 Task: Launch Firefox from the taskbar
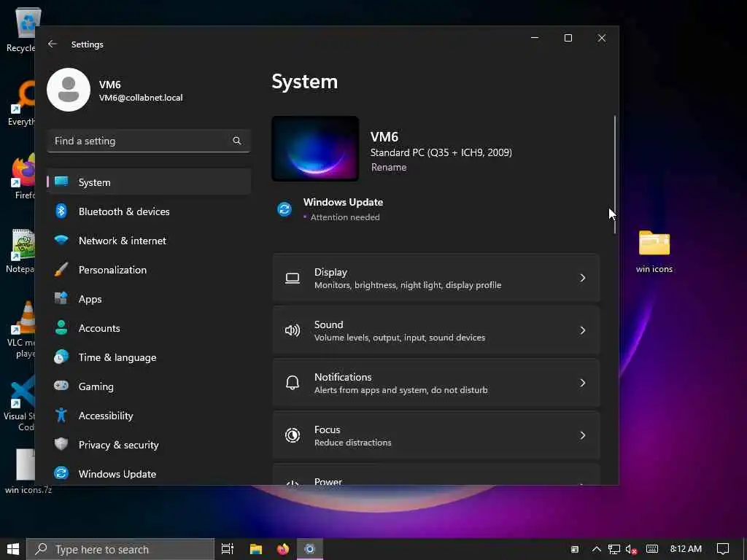pyautogui.click(x=283, y=549)
